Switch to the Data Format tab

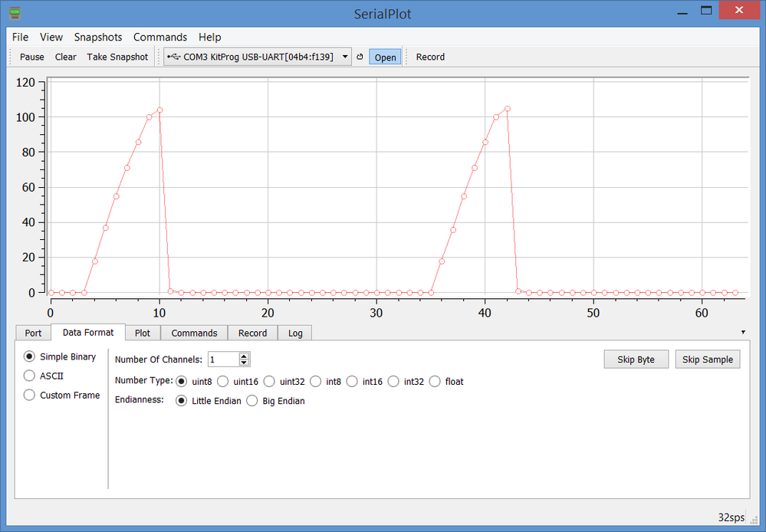(88, 332)
